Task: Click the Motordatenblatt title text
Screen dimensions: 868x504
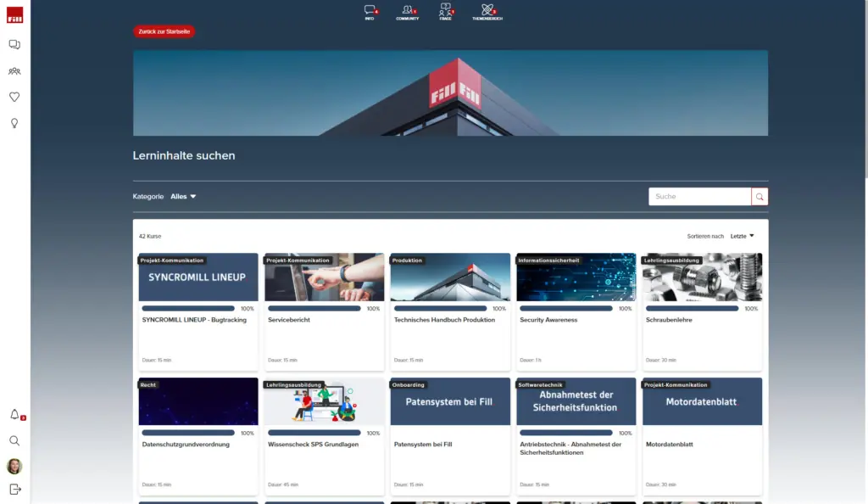Action: click(670, 445)
